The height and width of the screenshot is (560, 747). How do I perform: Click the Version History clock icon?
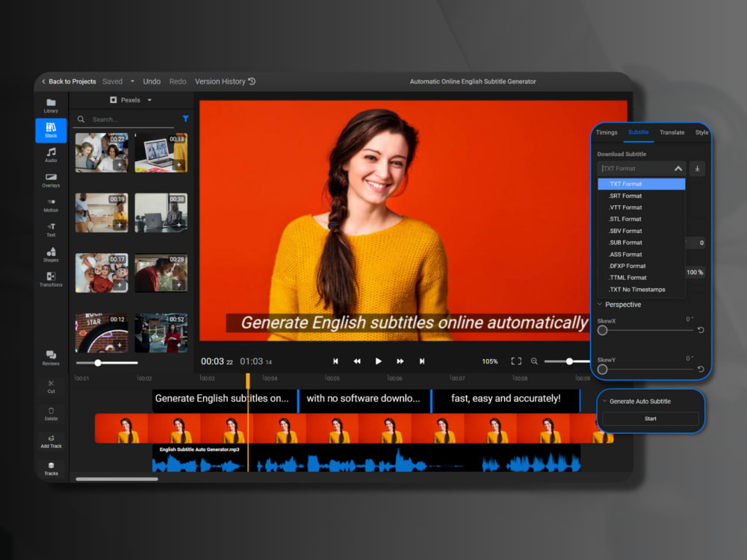coord(252,81)
